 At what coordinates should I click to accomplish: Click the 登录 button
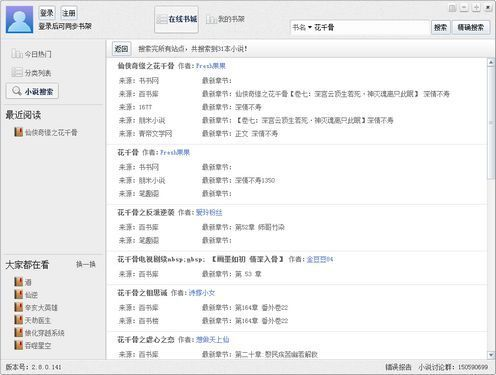coord(47,13)
